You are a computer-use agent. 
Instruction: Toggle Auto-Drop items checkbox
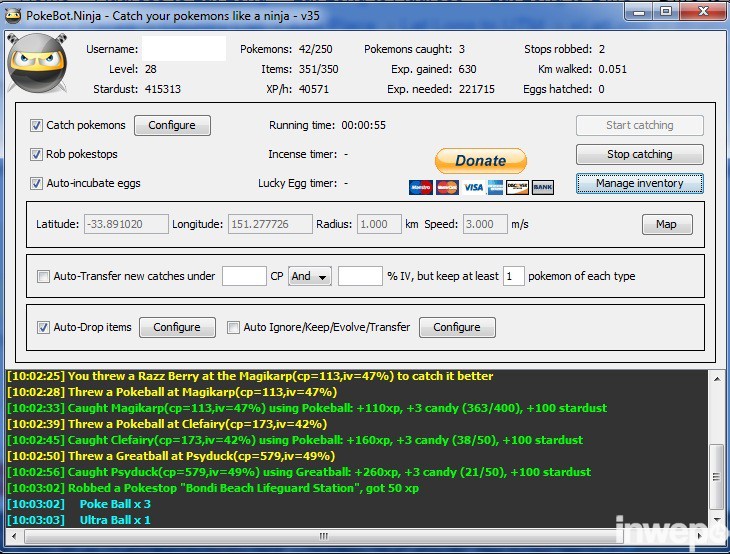pyautogui.click(x=43, y=327)
